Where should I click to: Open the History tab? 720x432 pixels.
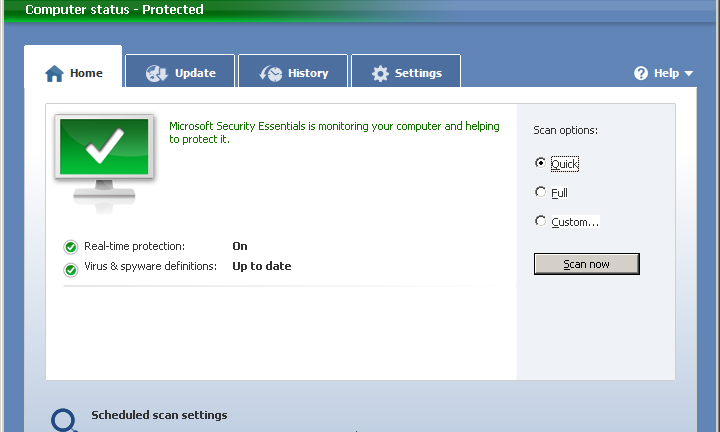[x=293, y=71]
